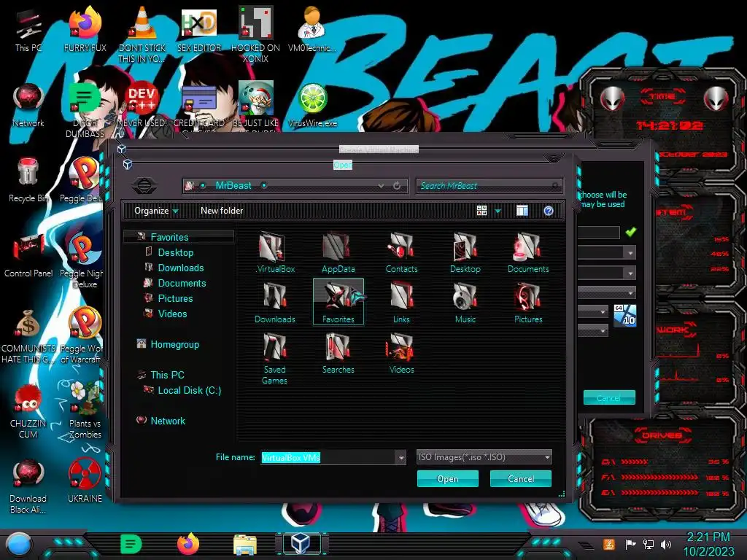Select Downloads under Favorites in sidebar
Viewport: 747px width, 560px height.
[181, 268]
